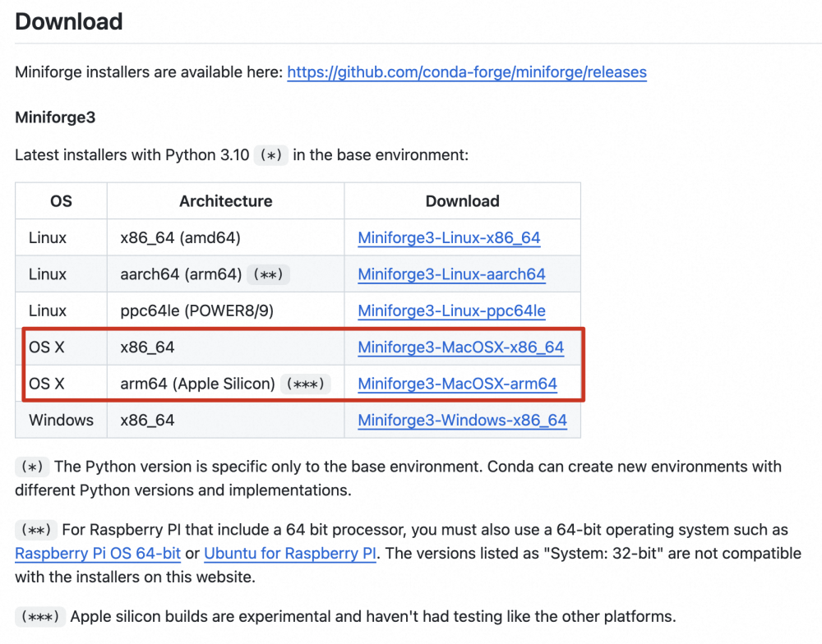Viewport: 822px width, 644px height.
Task: Click the Miniforge3-Linux-ppc64le link
Action: (x=451, y=311)
